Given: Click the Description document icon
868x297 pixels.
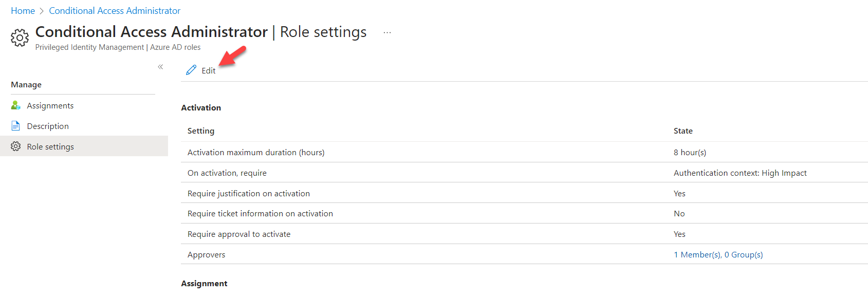Looking at the screenshot, I should pyautogui.click(x=16, y=126).
